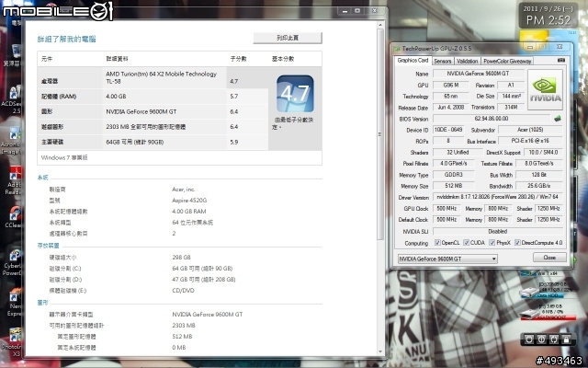This screenshot has height=368, width=588.
Task: Click the 主要硬碟 64GB row
Action: pyautogui.click(x=153, y=142)
